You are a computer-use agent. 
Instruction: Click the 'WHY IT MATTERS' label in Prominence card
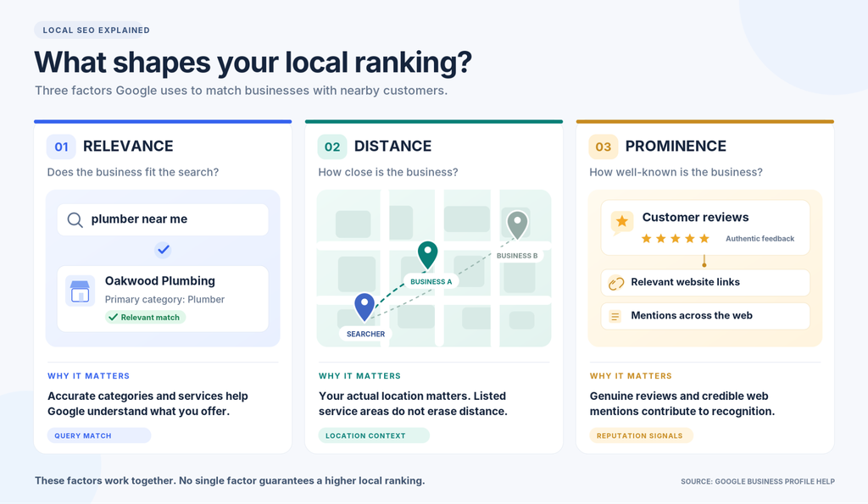click(x=631, y=375)
